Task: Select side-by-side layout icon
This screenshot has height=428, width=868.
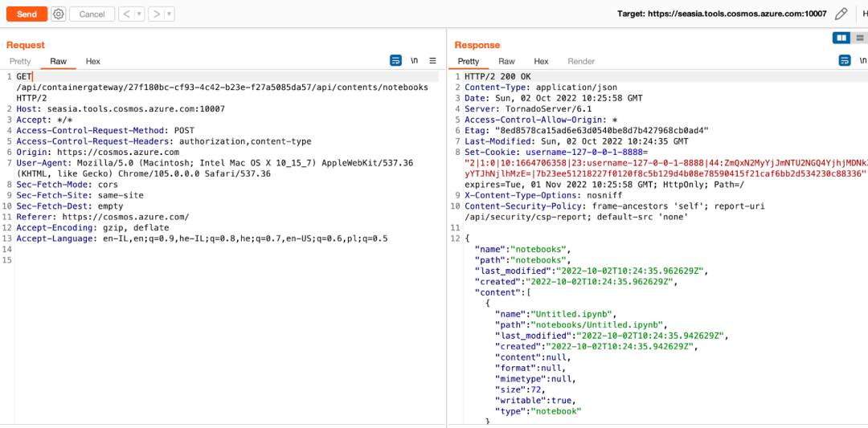Action: tap(842, 38)
